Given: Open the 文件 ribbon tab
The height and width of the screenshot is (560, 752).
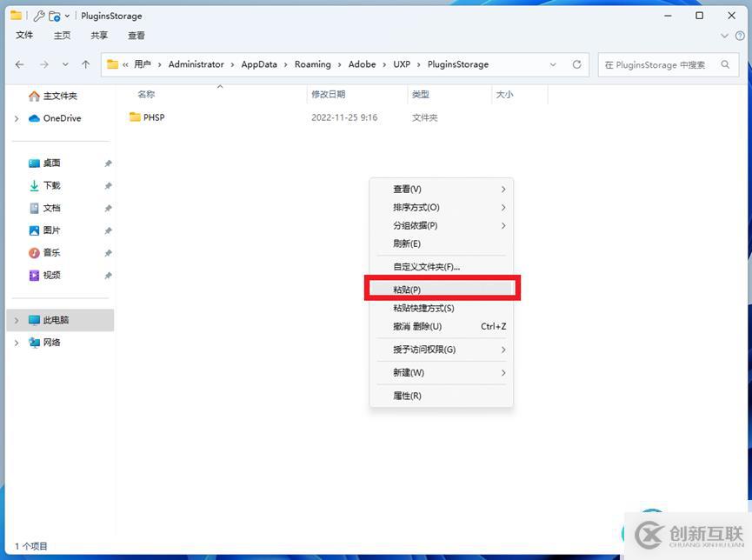Looking at the screenshot, I should point(24,35).
